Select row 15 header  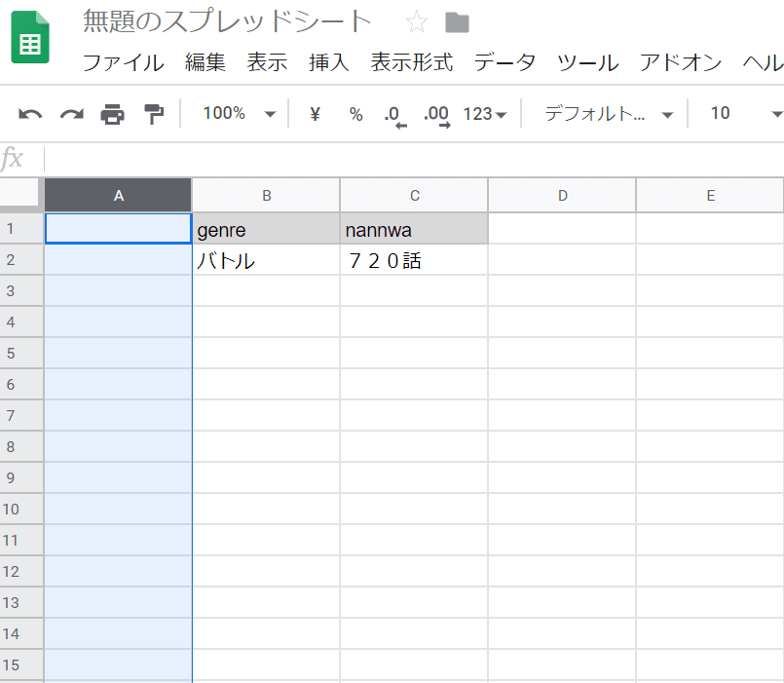[21, 665]
